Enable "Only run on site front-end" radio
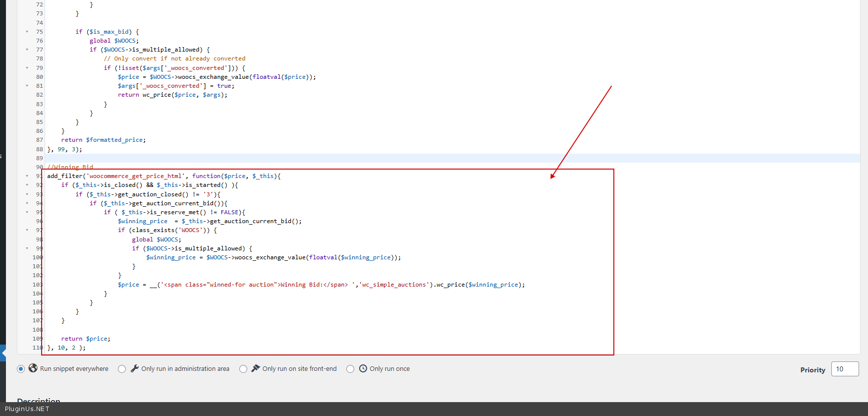This screenshot has height=416, width=868. point(243,369)
